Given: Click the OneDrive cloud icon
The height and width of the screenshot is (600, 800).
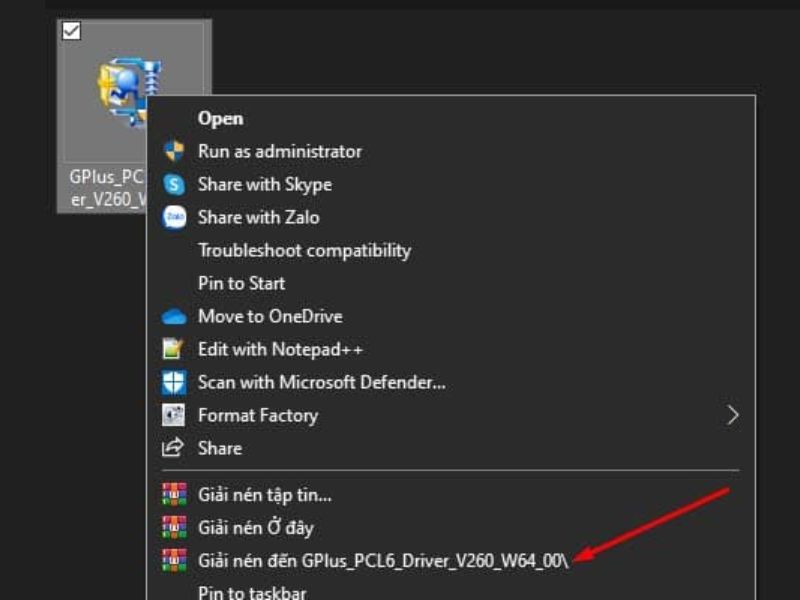Looking at the screenshot, I should [174, 317].
